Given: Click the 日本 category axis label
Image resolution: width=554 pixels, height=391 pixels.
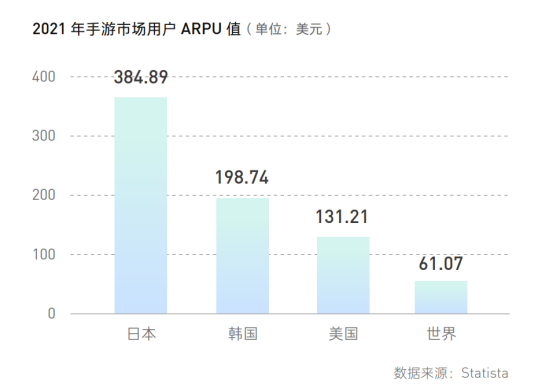Looking at the screenshot, I should pyautogui.click(x=141, y=334).
